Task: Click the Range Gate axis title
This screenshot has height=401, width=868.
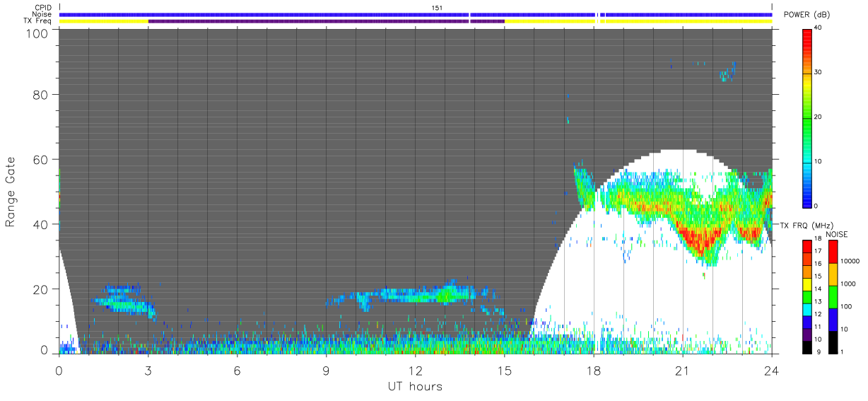Action: (x=11, y=192)
